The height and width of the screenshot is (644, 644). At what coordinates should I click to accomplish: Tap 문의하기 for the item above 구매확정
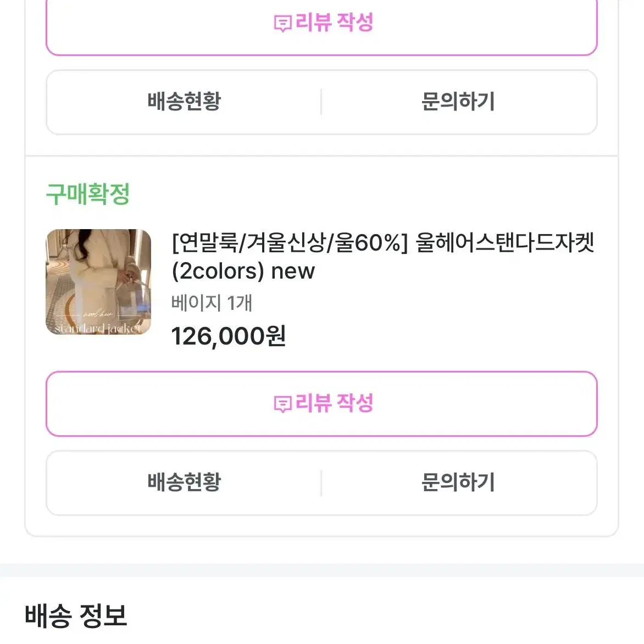[x=458, y=102]
